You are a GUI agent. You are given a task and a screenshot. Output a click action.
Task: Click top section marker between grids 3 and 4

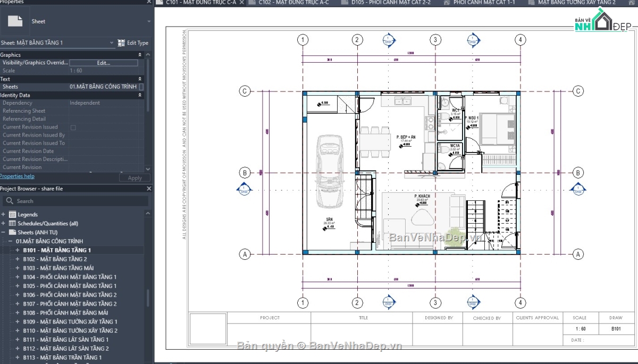(474, 40)
